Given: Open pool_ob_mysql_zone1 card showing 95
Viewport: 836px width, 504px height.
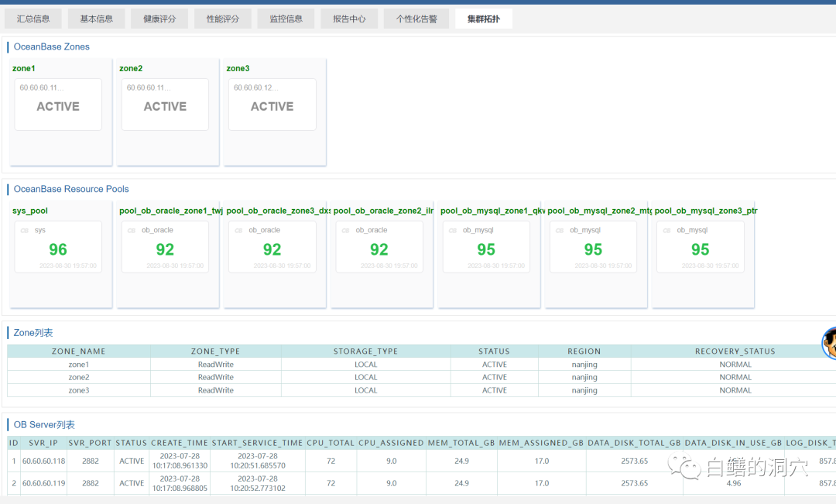Looking at the screenshot, I should click(x=486, y=247).
